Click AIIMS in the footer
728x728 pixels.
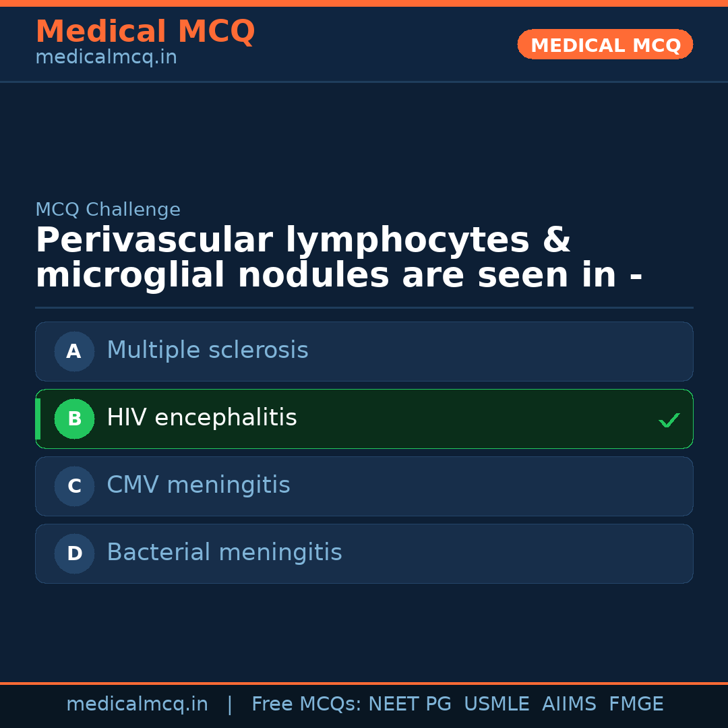tap(569, 704)
